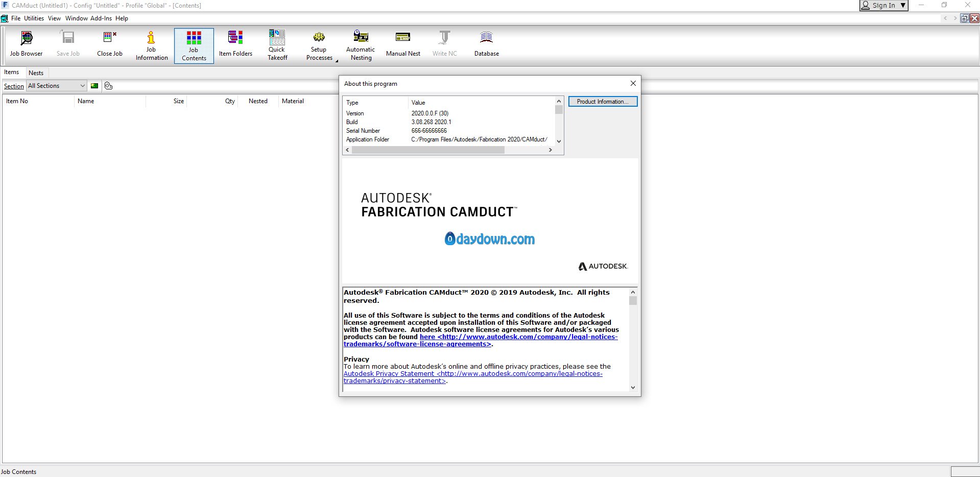Click the icon right of the green section icon

tap(108, 86)
